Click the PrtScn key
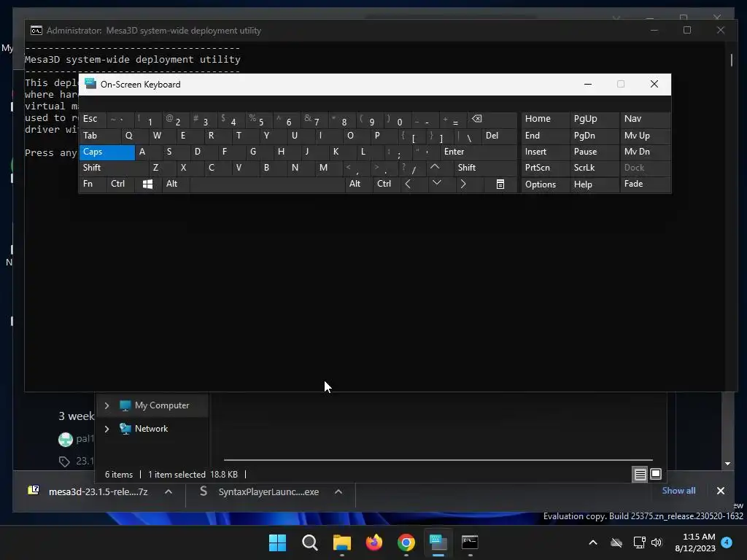The height and width of the screenshot is (560, 747). point(545,168)
